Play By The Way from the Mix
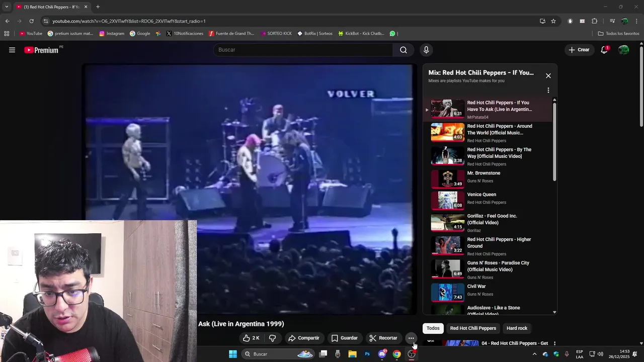Screen dimensions: 644x362 [488, 156]
